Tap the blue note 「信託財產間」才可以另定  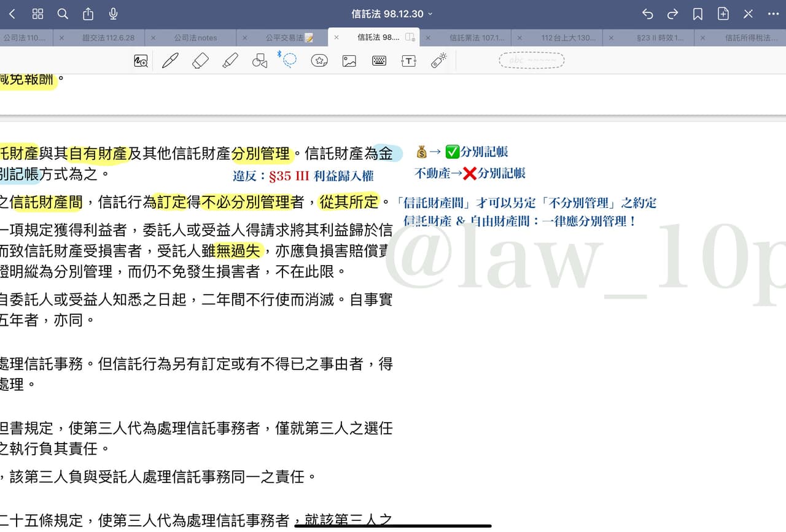tap(527, 203)
